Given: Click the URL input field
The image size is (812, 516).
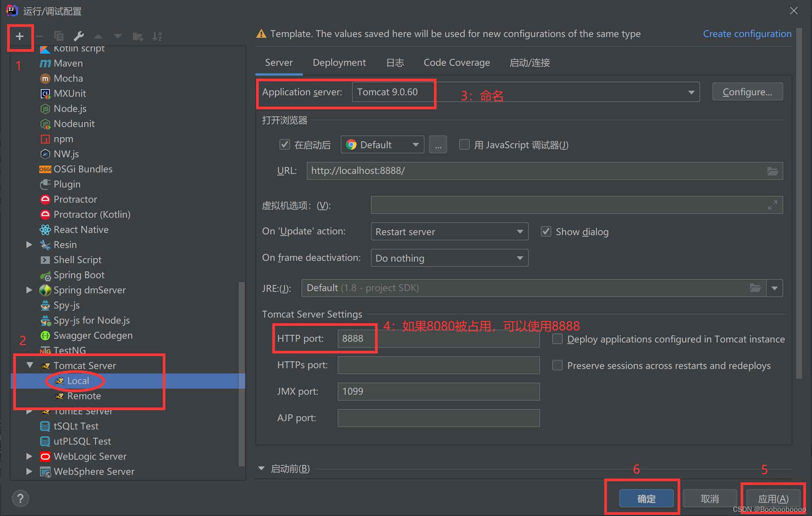Looking at the screenshot, I should (545, 171).
